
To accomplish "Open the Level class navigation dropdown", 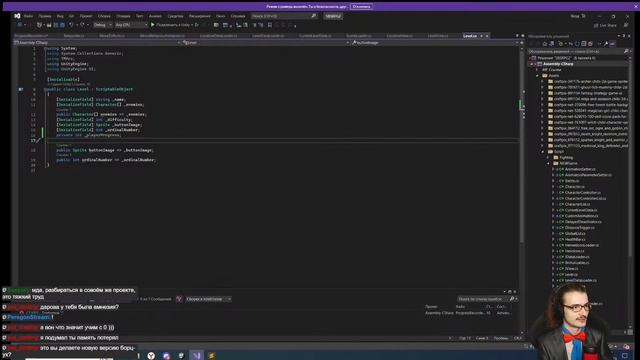I will pos(266,42).
